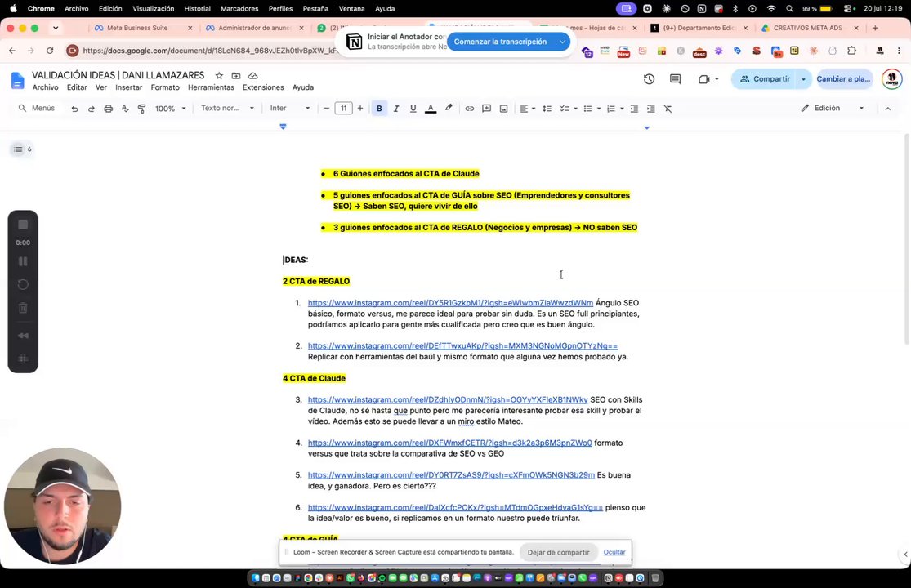Open the DY0RT7ZsAS9 Instagram reel link
This screenshot has height=588, width=911.
coord(452,475)
